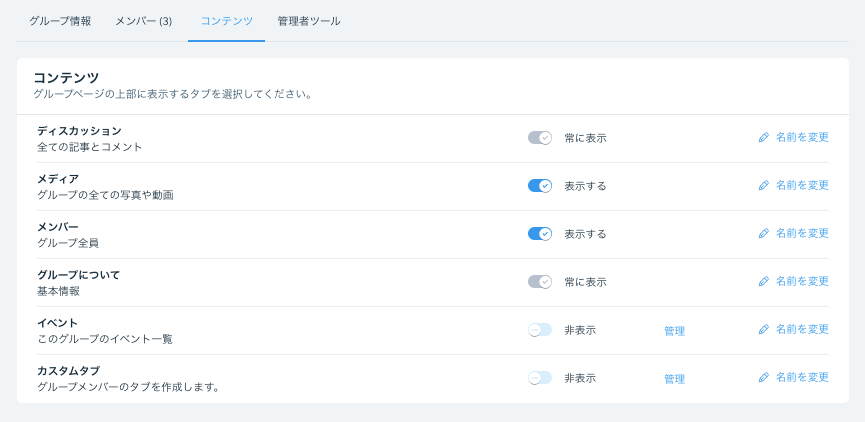Viewport: 865px width, 422px height.
Task: Click the pencil icon in the イベント row
Action: [x=764, y=330]
